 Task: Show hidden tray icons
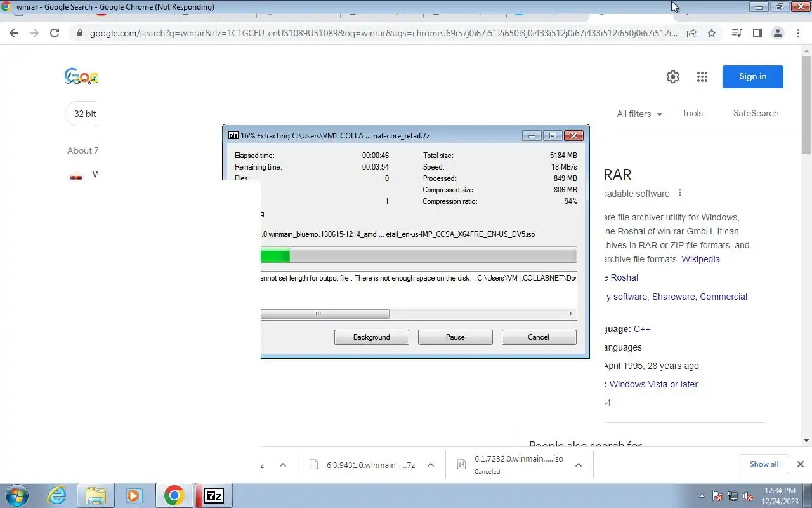pyautogui.click(x=702, y=497)
